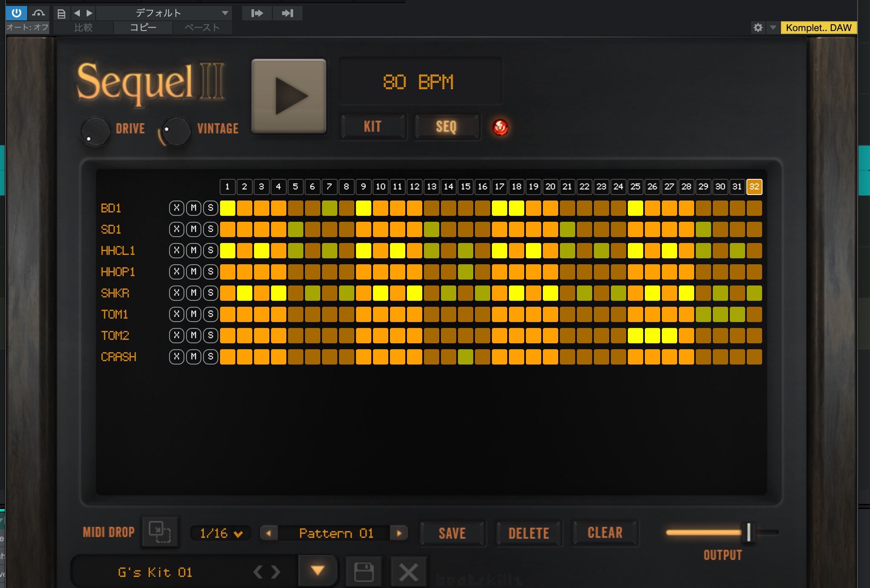
Task: Click the MIDI drop drag icon
Action: click(160, 532)
